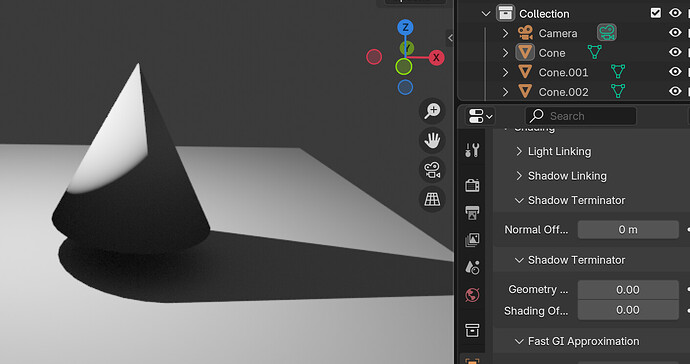Open the properties editor options dropdown
The image size is (690, 364).
[480, 116]
